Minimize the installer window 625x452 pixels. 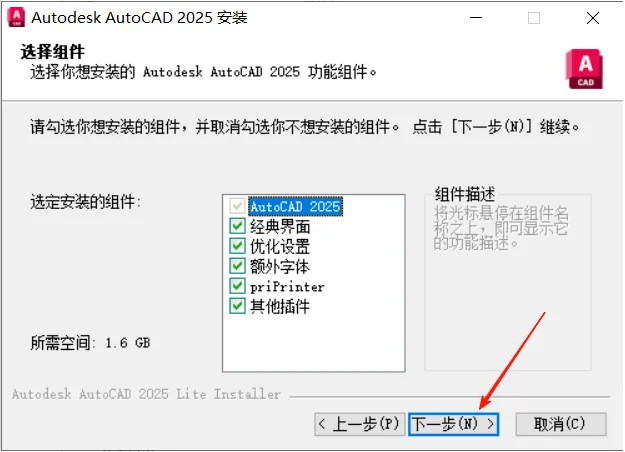[476, 18]
